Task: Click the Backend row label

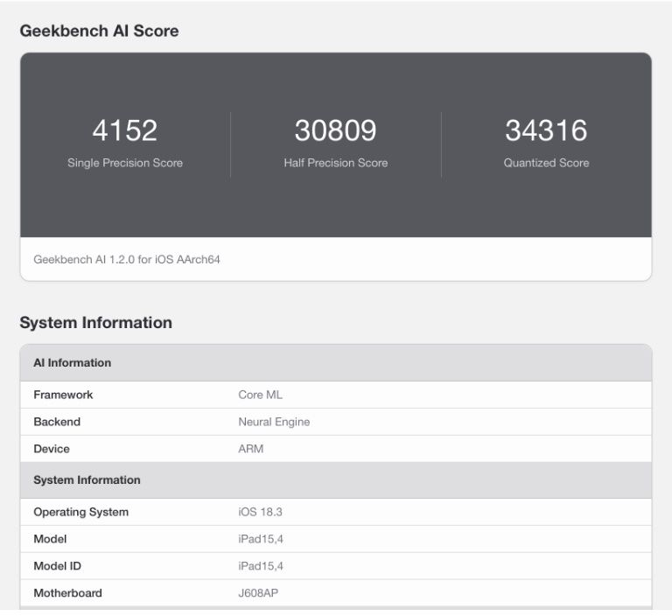Action: (x=57, y=422)
